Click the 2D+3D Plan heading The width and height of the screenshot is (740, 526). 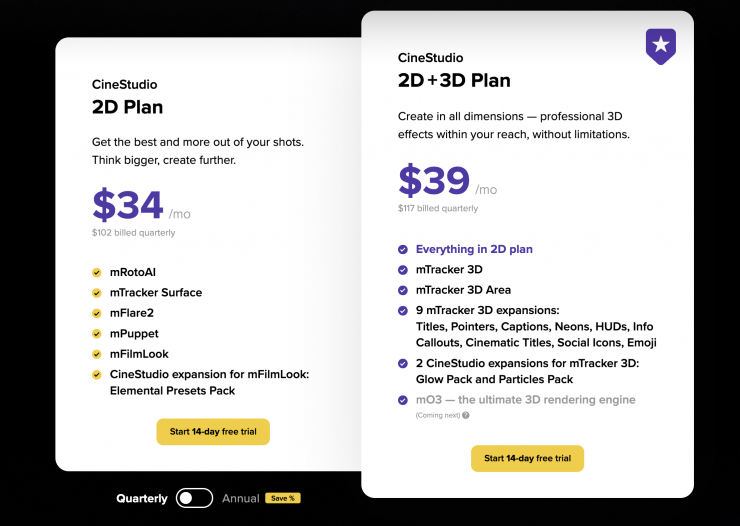[x=454, y=81]
